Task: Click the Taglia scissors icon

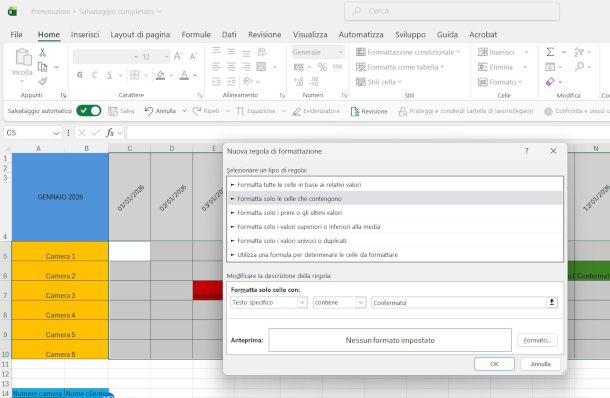Action: pos(42,53)
